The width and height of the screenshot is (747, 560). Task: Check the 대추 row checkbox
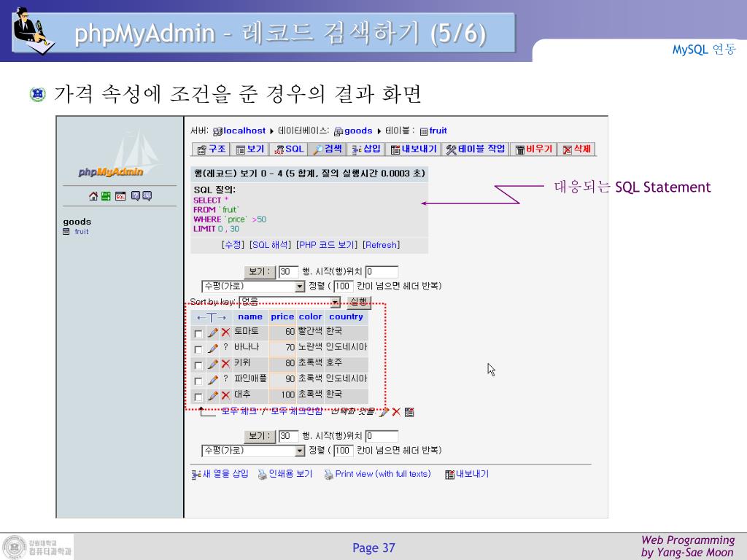coord(198,397)
